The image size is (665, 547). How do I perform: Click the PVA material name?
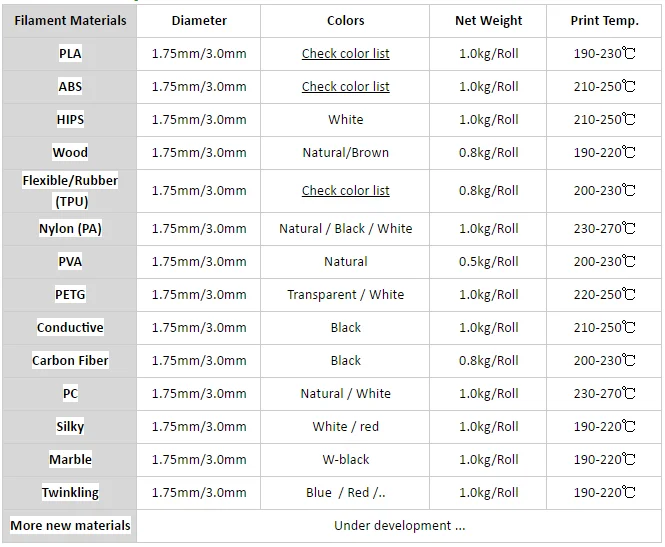pyautogui.click(x=70, y=262)
